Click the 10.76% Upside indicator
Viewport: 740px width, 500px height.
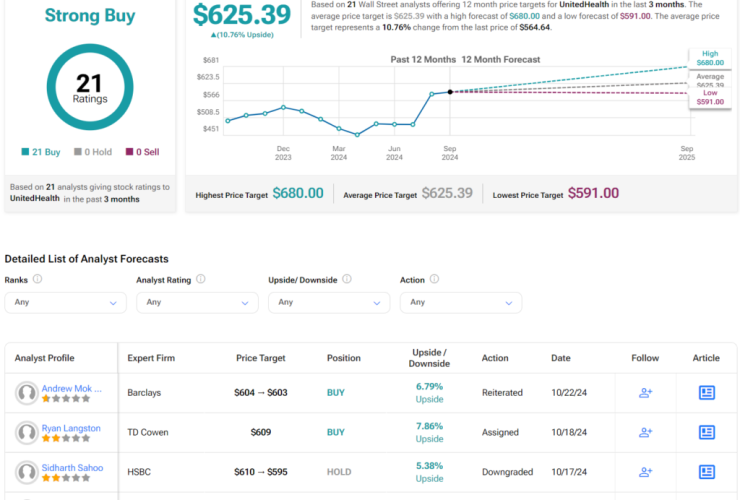click(242, 34)
